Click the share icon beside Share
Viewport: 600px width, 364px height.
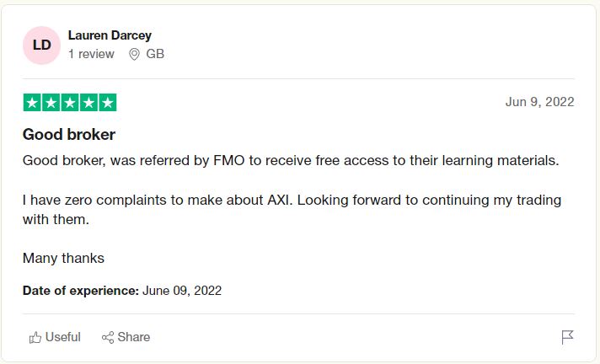pyautogui.click(x=108, y=337)
